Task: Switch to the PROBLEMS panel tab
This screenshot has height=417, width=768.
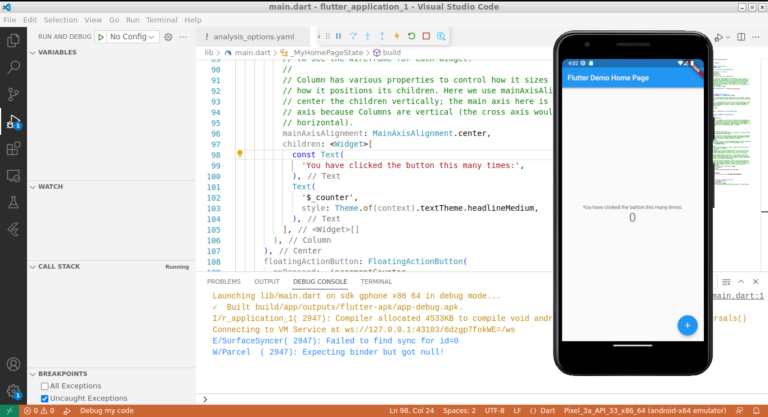Action: point(223,282)
